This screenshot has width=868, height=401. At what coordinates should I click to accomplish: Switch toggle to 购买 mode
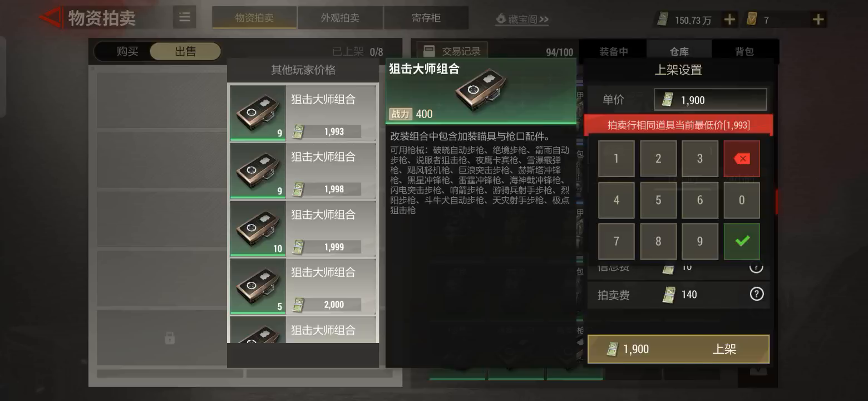point(127,51)
